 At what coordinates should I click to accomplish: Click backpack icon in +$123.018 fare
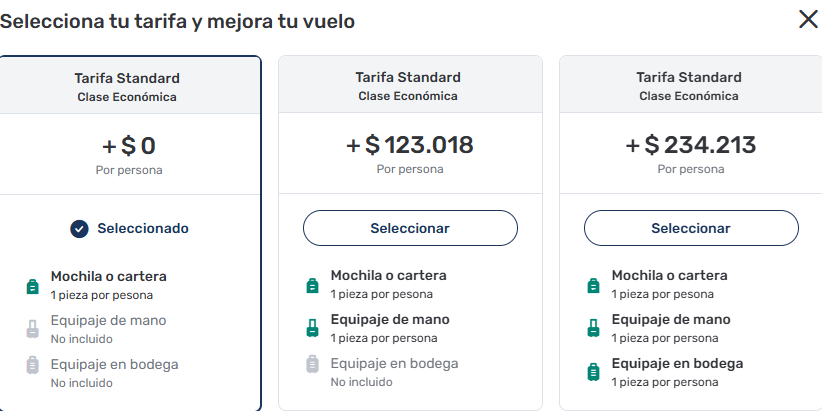[x=312, y=284]
